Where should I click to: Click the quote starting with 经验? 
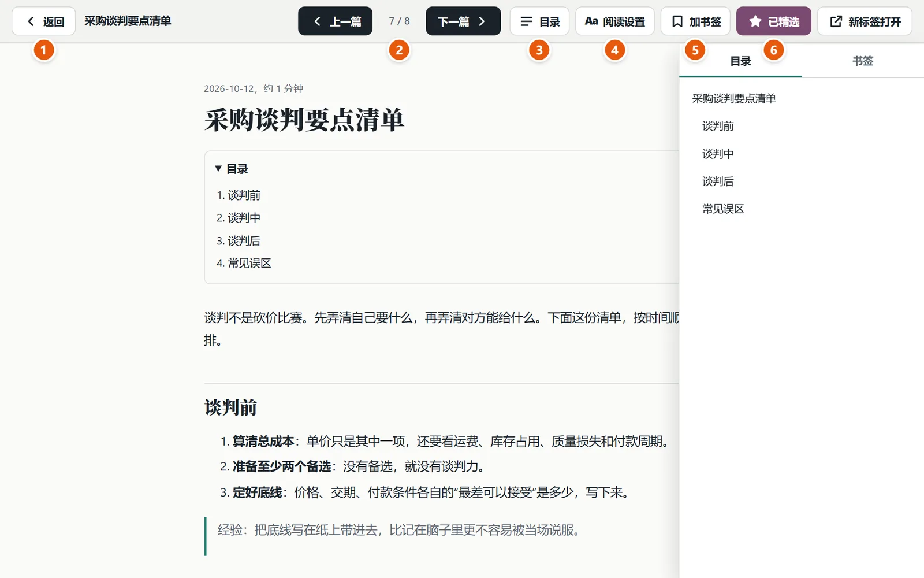(398, 530)
